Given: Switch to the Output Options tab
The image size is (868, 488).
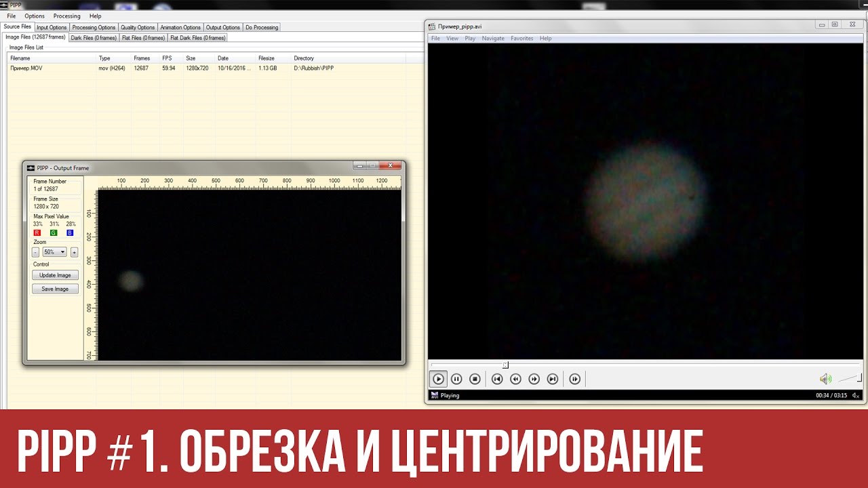Looking at the screenshot, I should click(223, 28).
